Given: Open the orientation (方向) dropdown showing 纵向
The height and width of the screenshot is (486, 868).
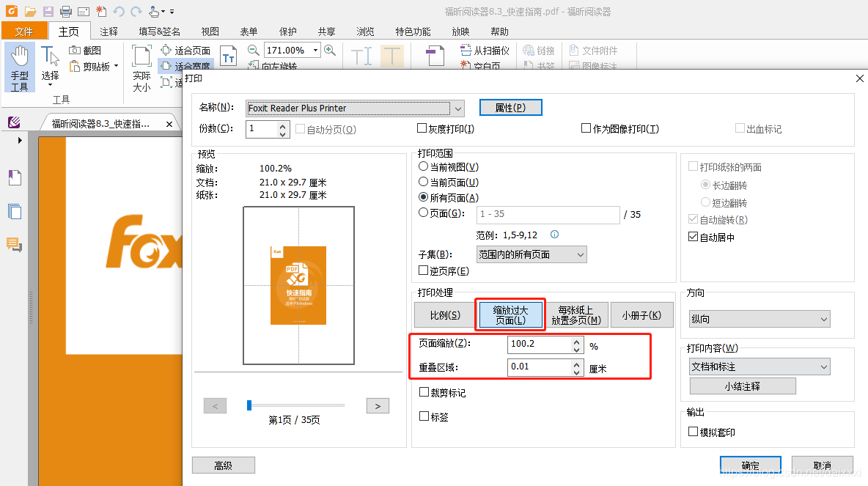Looking at the screenshot, I should [x=760, y=320].
